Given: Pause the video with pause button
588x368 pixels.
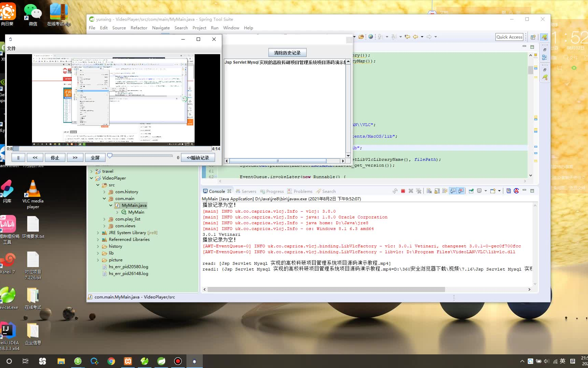Looking at the screenshot, I should pos(18,158).
